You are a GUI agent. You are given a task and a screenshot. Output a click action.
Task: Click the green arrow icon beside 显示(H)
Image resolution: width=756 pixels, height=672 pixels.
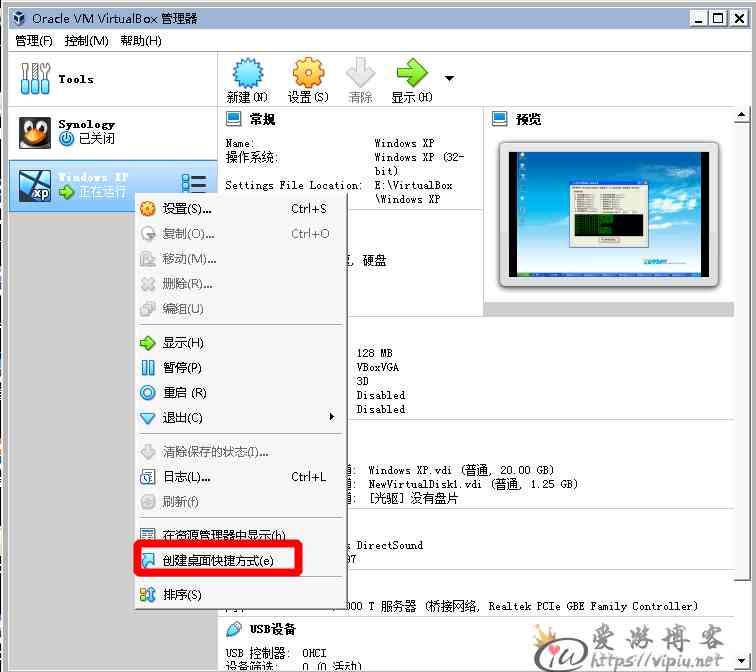tap(148, 343)
